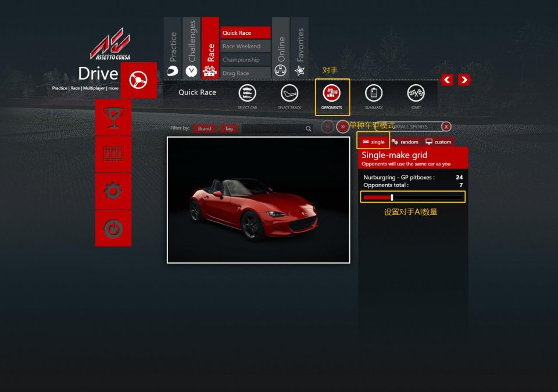The image size is (558, 392).
Task: Click the Drive title text
Action: [98, 74]
